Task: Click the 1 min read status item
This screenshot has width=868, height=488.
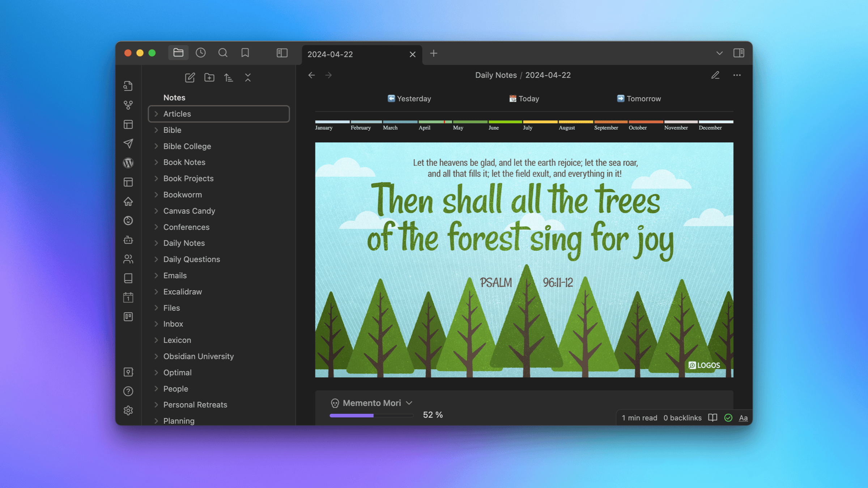Action: click(x=639, y=418)
